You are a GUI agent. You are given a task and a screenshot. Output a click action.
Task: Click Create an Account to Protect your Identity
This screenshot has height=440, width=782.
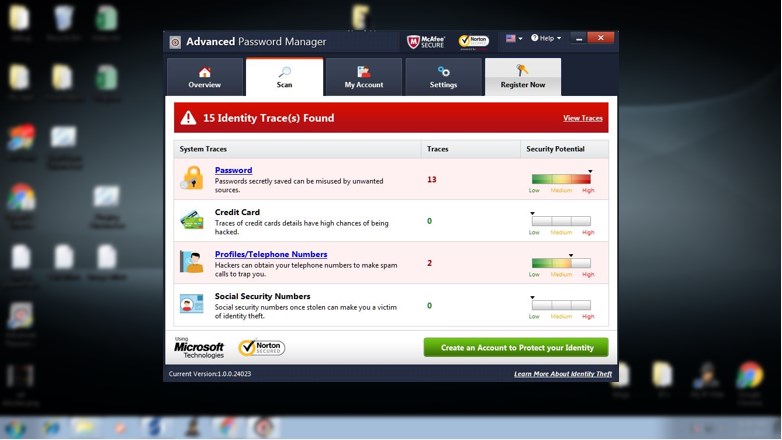pos(516,347)
